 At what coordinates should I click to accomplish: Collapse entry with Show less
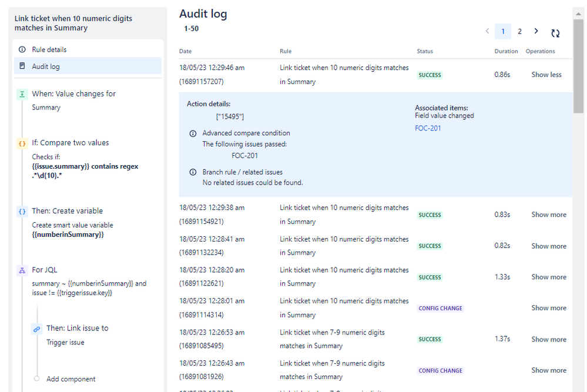pos(546,75)
